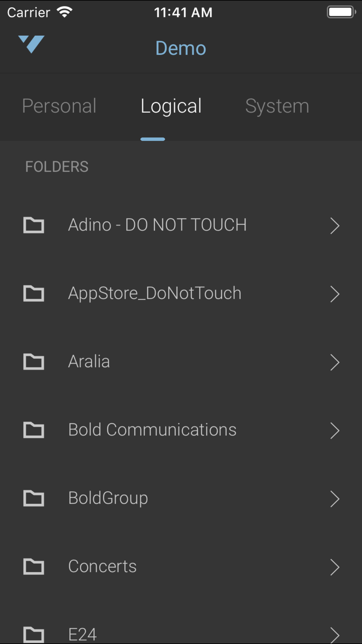Open the Bold Communications folder label
This screenshot has height=644, width=362.
152,430
